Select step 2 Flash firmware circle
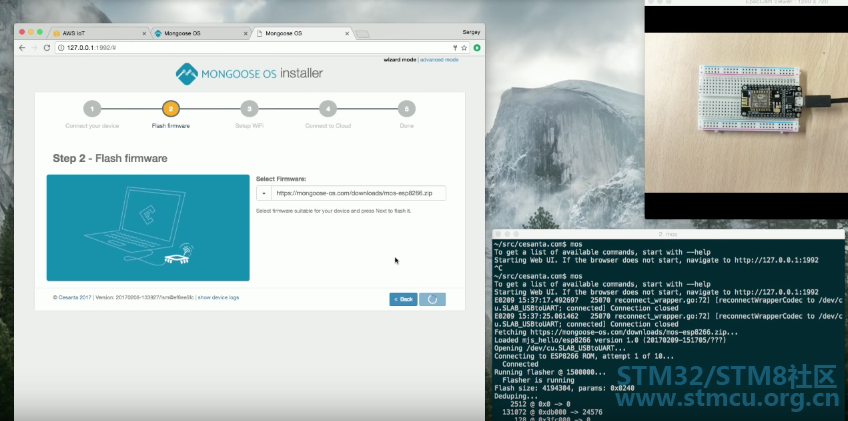848x421 pixels. [x=171, y=109]
